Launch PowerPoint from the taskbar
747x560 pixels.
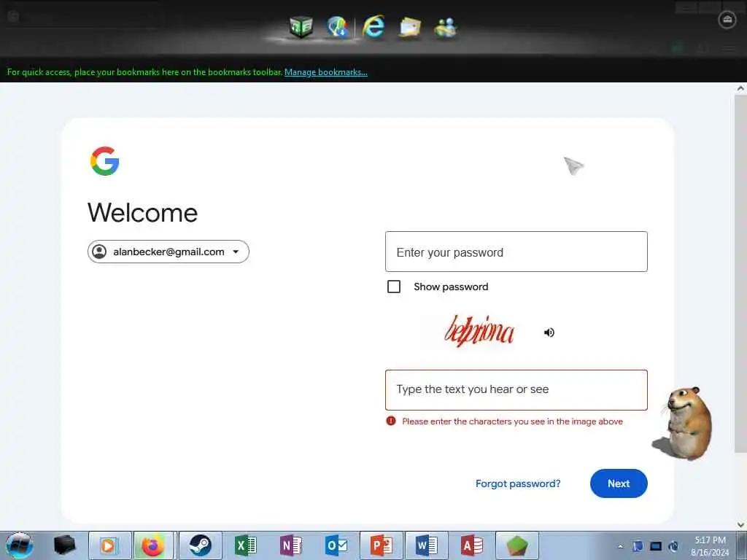coord(382,545)
